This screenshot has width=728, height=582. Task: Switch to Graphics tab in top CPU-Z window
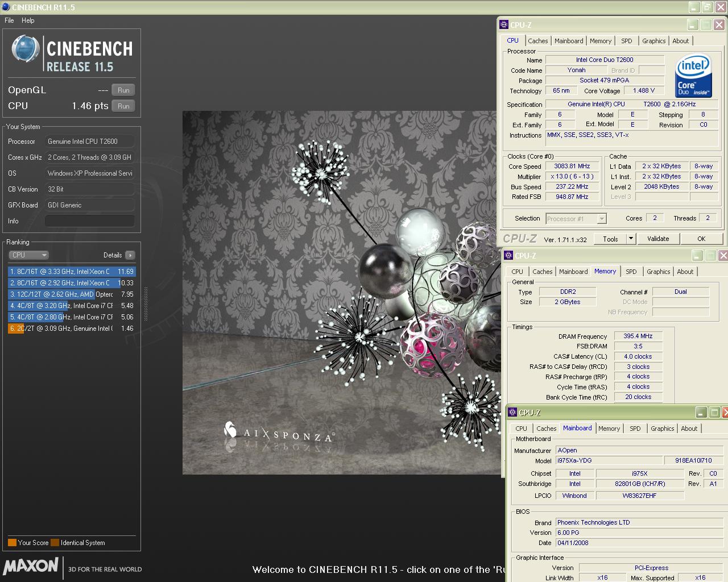654,41
